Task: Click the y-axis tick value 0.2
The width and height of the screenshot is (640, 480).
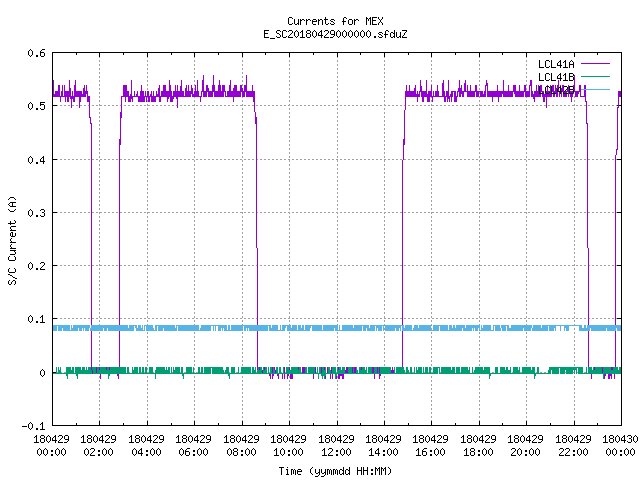Action: (36, 266)
